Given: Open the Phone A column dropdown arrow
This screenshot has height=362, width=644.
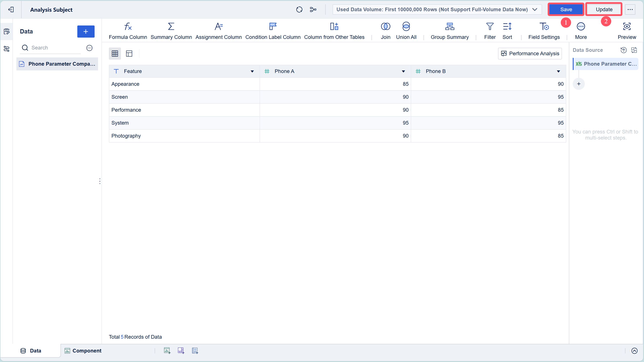Looking at the screenshot, I should pyautogui.click(x=403, y=71).
